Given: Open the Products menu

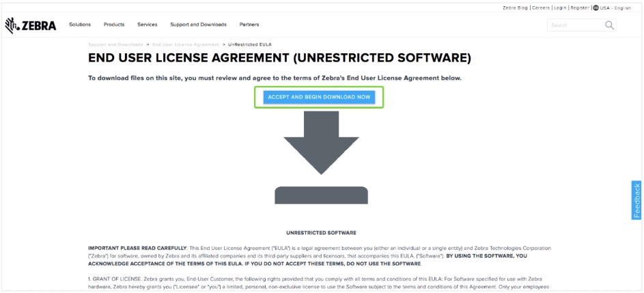Looking at the screenshot, I should click(x=114, y=25).
